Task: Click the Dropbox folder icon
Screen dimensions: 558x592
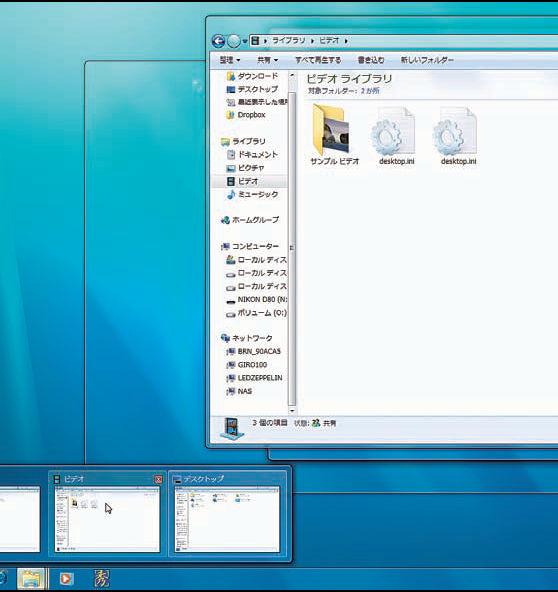Action: pyautogui.click(x=230, y=115)
